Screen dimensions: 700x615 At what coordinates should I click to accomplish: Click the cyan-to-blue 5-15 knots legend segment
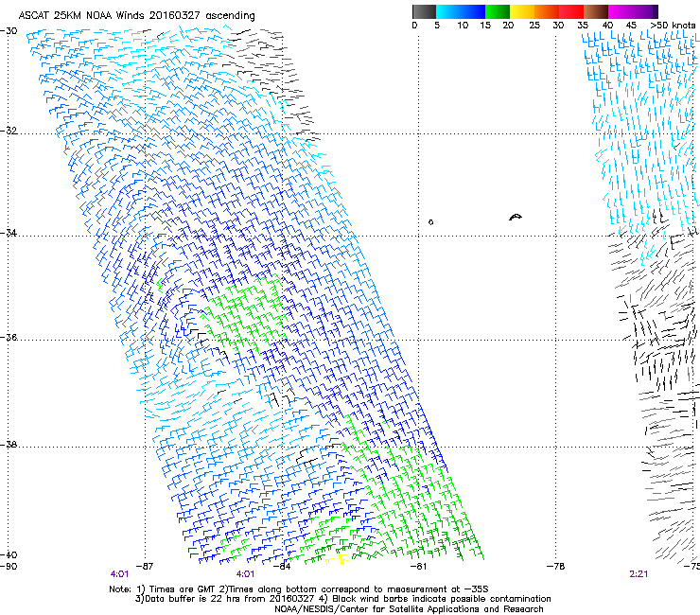[461, 11]
